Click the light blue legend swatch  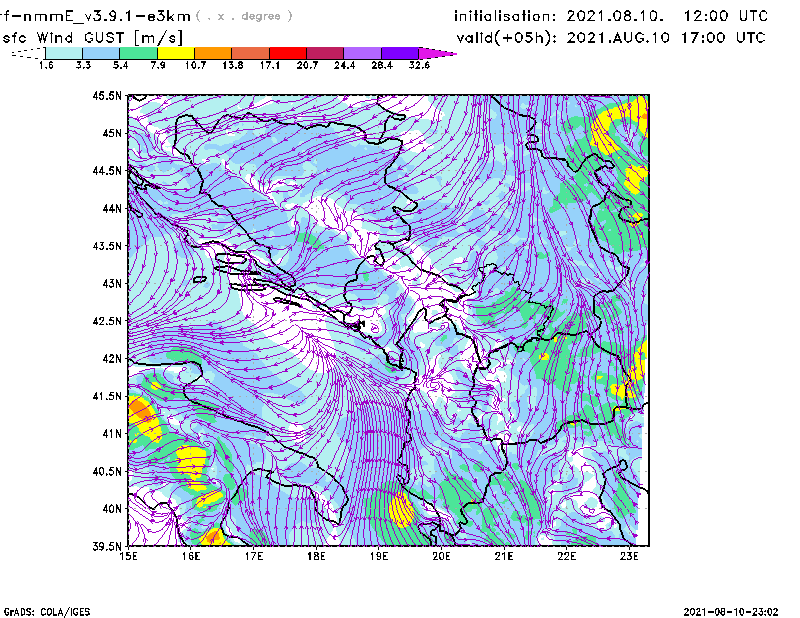pos(101,53)
